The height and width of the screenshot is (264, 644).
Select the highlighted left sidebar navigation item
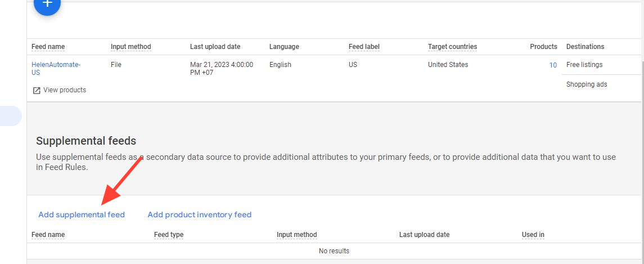(10, 116)
